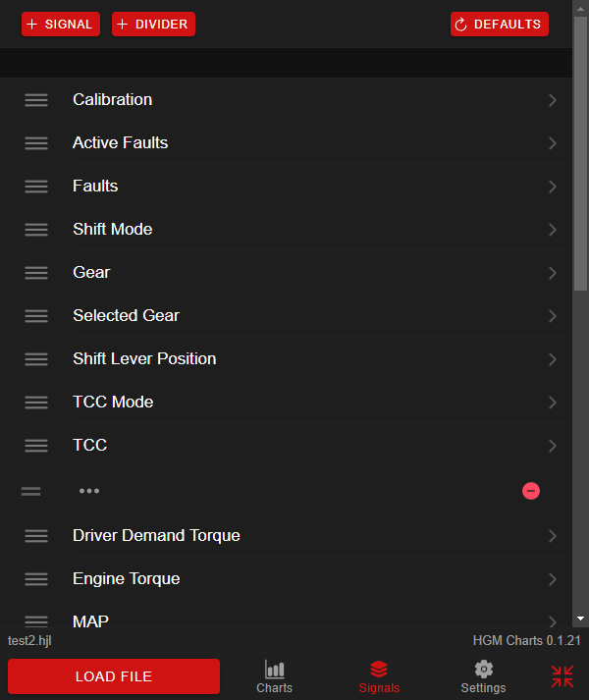Add a new signal with the Signal button

61,25
